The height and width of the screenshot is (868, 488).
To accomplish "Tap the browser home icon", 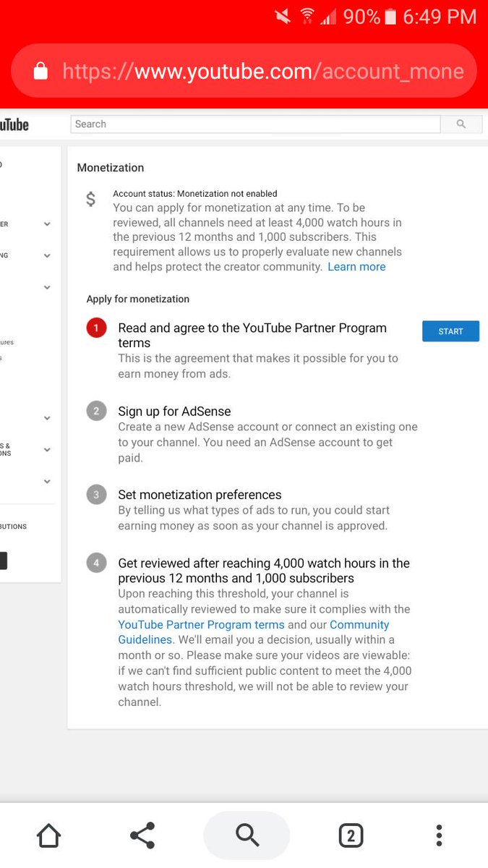I will point(48,835).
